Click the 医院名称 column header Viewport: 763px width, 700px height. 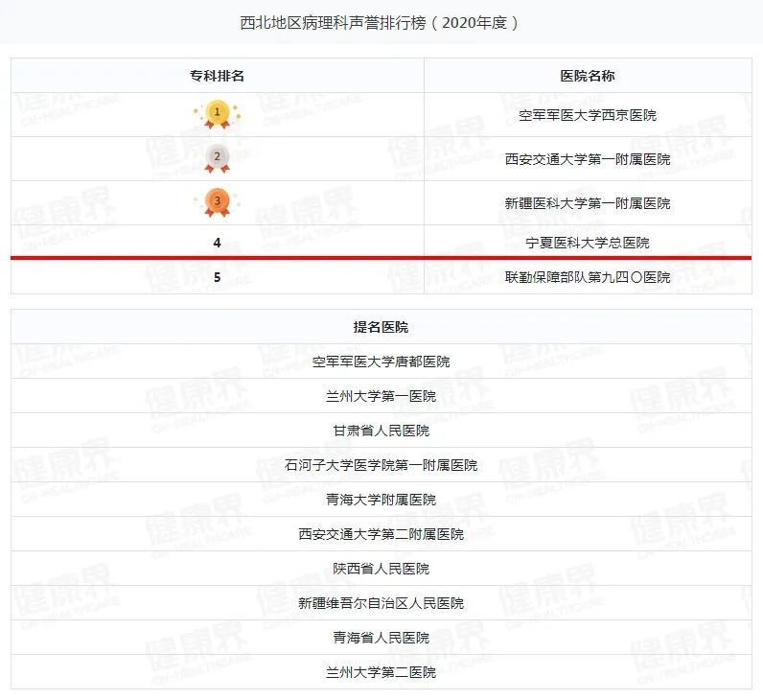pos(588,76)
